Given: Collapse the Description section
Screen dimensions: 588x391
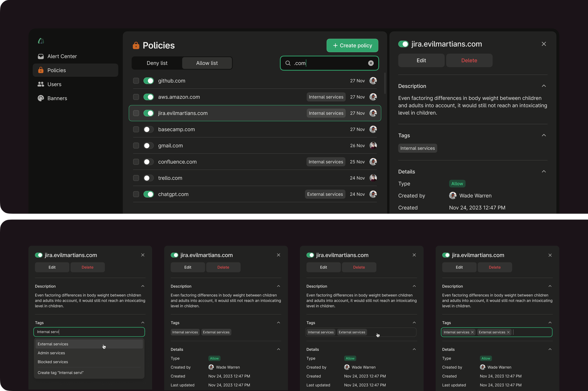Looking at the screenshot, I should 544,86.
